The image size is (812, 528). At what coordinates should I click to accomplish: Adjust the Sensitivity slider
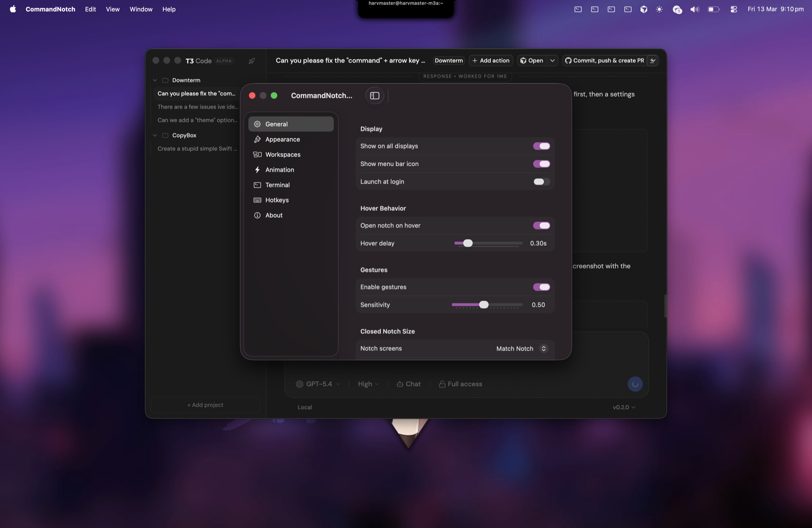[484, 305]
